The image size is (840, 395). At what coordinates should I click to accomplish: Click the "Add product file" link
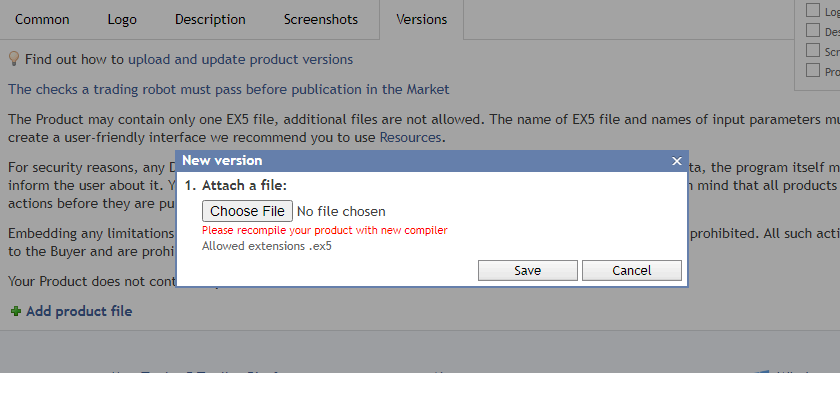[x=79, y=311]
